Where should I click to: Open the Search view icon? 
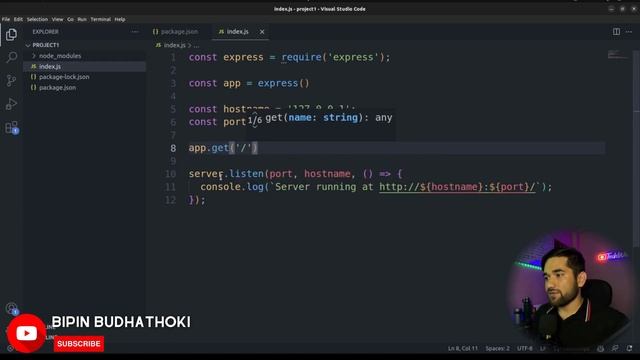pos(11,57)
